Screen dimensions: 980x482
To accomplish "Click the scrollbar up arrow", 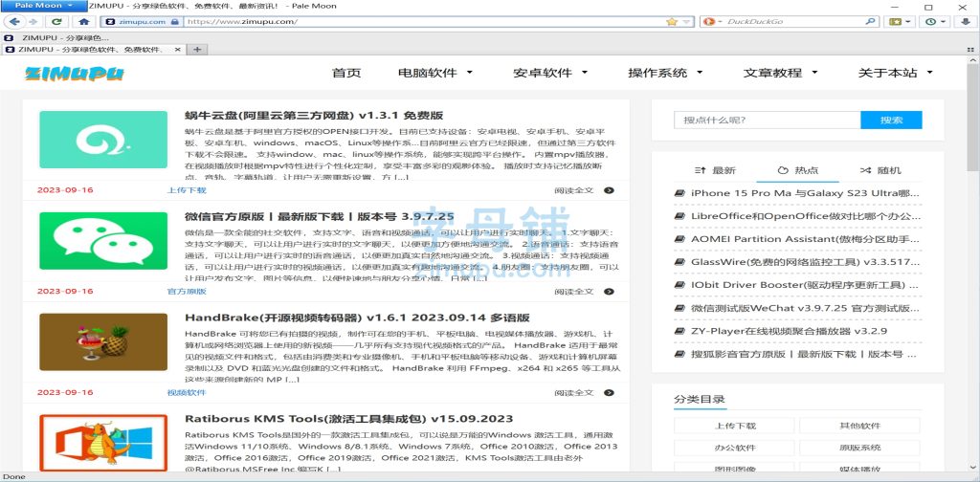I will [x=972, y=58].
